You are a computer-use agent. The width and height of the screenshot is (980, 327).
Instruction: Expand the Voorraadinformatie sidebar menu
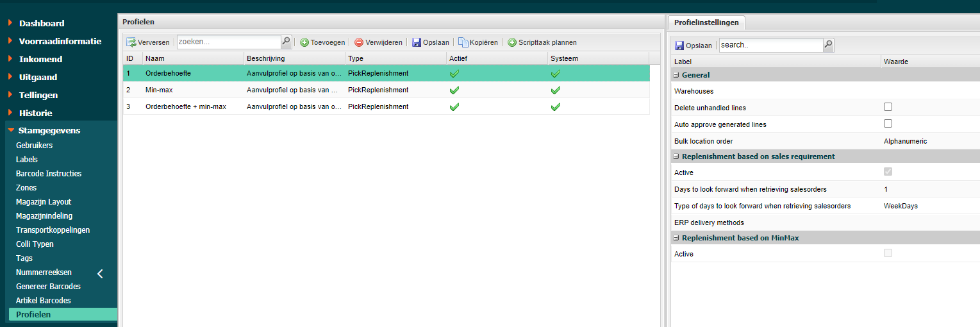tap(60, 41)
